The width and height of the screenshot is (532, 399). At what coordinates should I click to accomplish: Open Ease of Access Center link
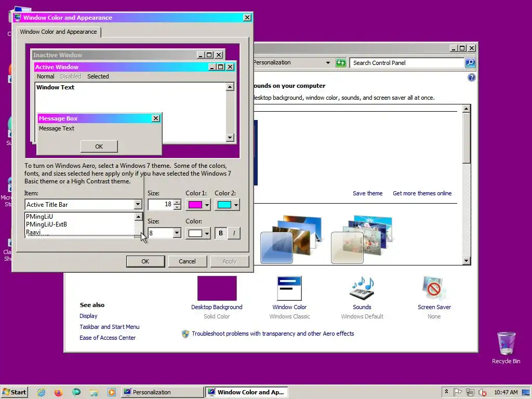[x=108, y=338]
